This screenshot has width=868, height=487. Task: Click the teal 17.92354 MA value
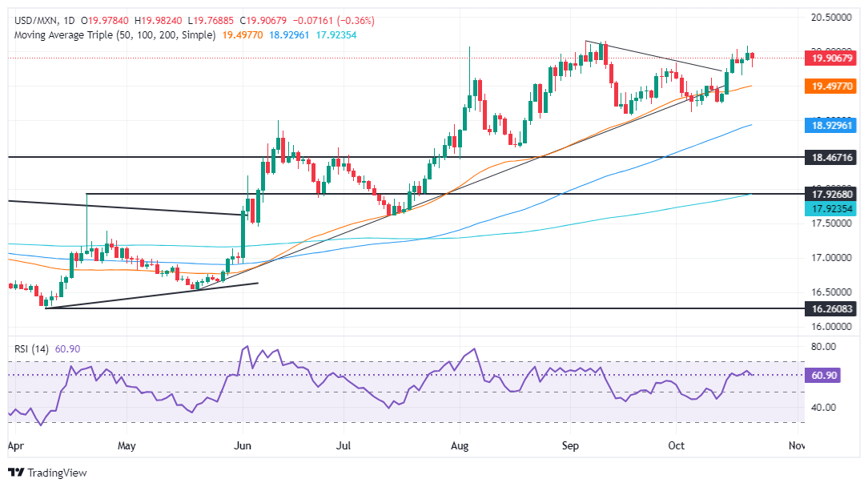[336, 35]
